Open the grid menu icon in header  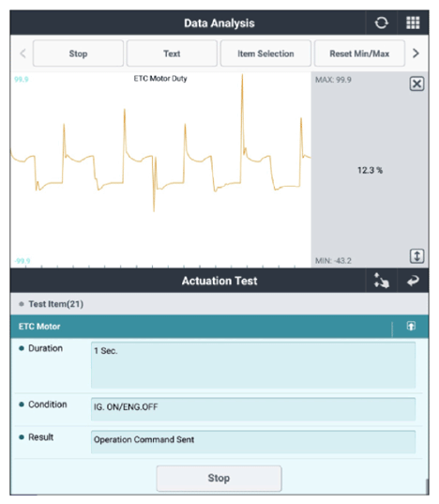pyautogui.click(x=413, y=23)
